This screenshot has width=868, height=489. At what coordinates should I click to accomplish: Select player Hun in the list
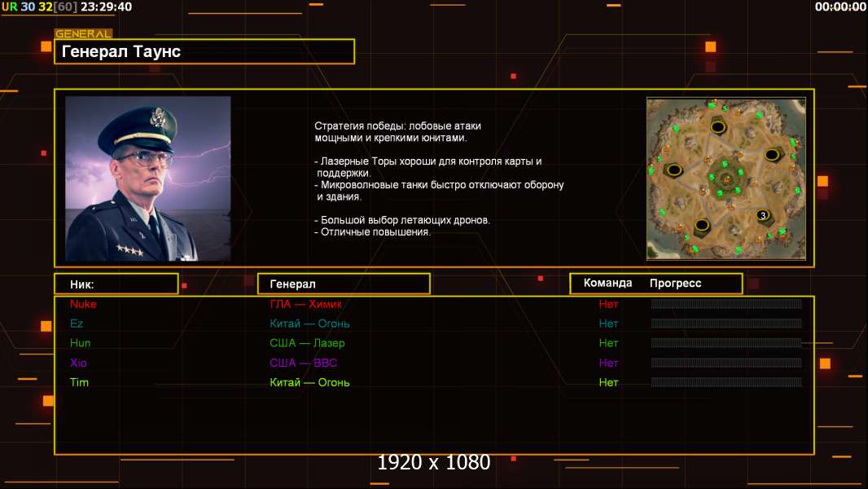pyautogui.click(x=81, y=343)
